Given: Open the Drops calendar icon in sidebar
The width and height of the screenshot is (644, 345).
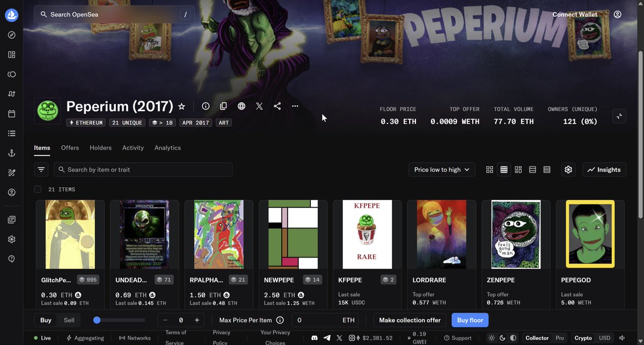Looking at the screenshot, I should click(11, 114).
